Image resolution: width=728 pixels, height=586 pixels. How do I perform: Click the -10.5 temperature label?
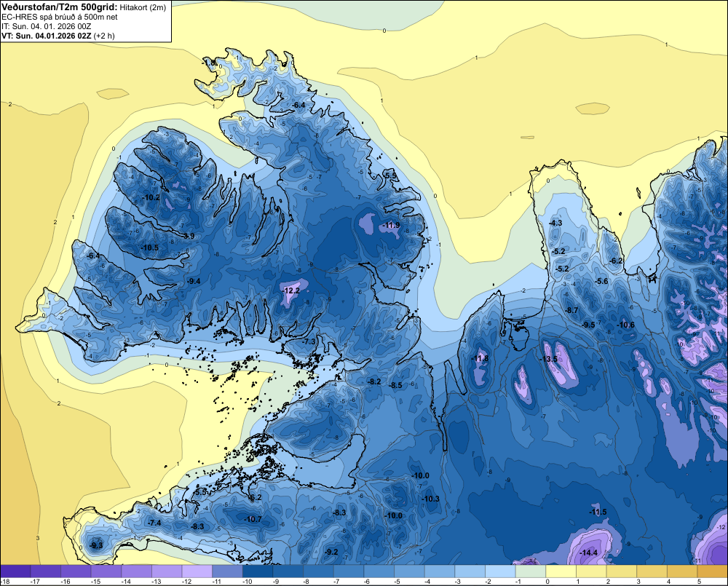coord(149,248)
